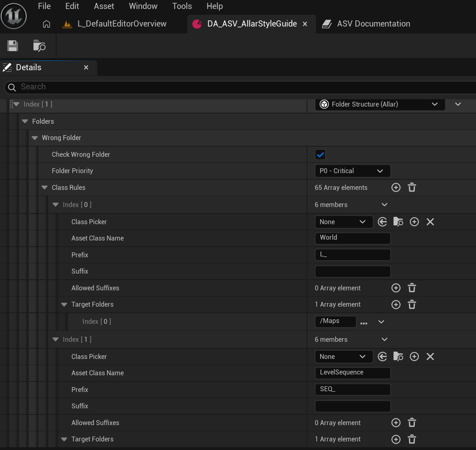Click the empty Suffix field under World rule
476x450 pixels.
pos(353,272)
